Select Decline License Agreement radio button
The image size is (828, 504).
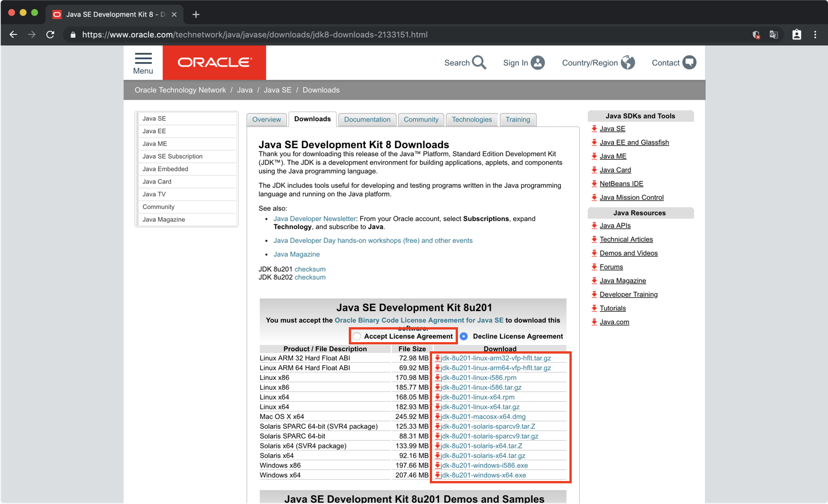tap(464, 336)
